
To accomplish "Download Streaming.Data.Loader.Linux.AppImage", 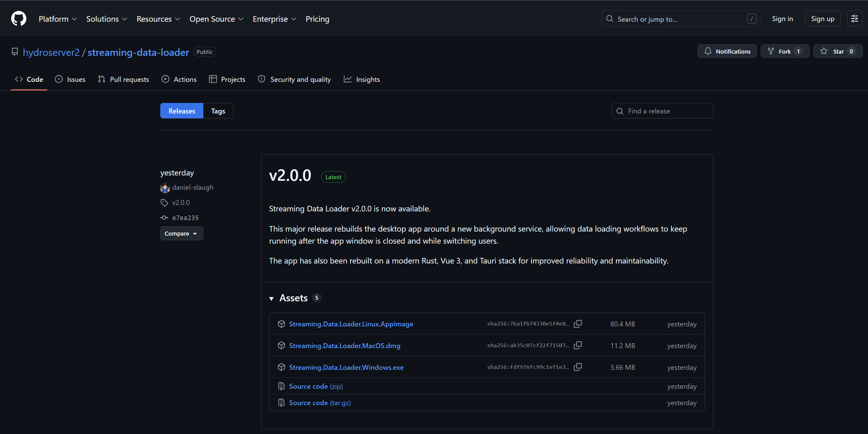I will tap(351, 324).
